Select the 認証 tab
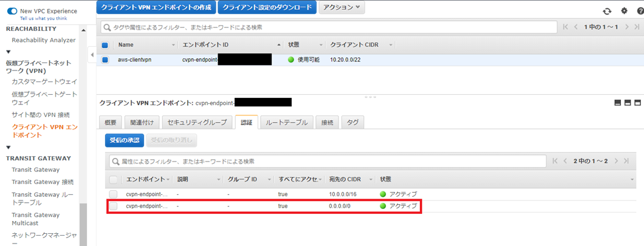This screenshot has height=246, width=644. pos(247,122)
